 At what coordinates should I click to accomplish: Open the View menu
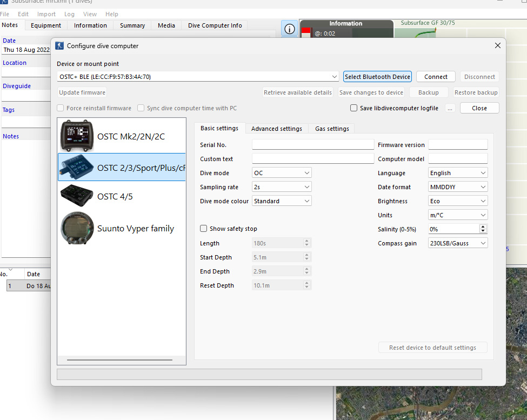90,14
